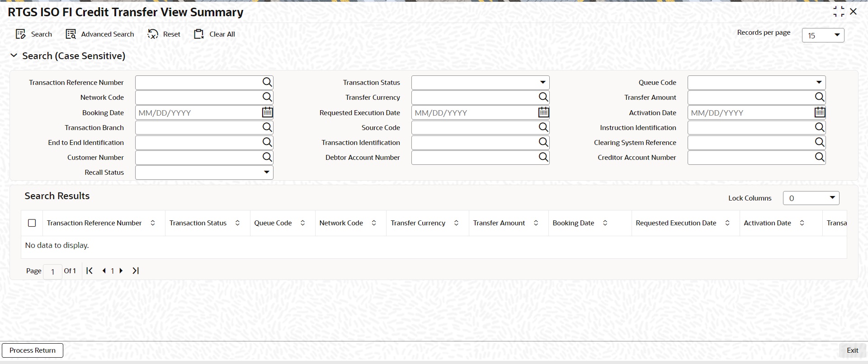Image resolution: width=868 pixels, height=364 pixels.
Task: Sort by Transaction Status column
Action: tap(237, 223)
